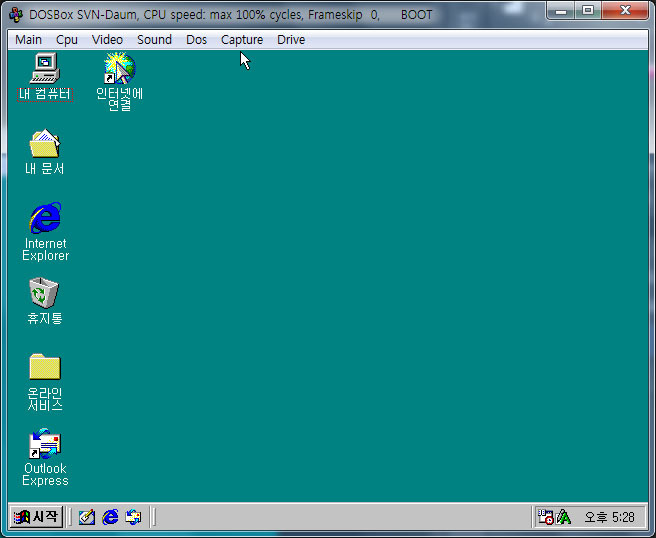656x538 pixels.
Task: Close the DOSBox window
Action: pyautogui.click(x=625, y=10)
